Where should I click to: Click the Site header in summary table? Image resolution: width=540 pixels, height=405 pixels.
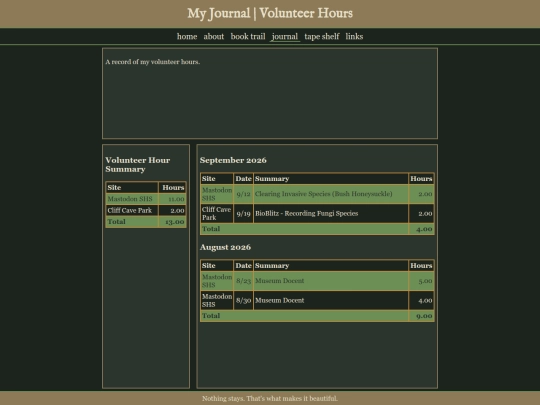(x=132, y=188)
